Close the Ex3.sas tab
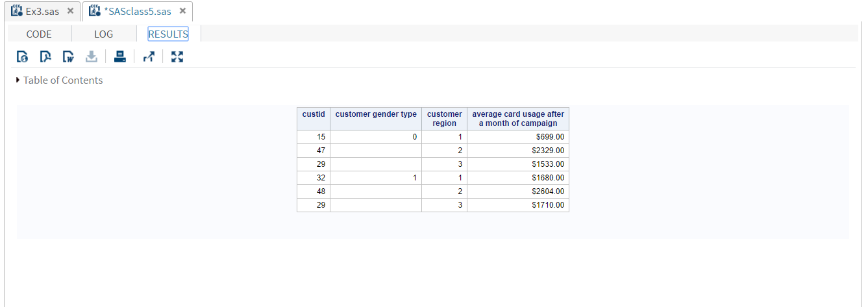The height and width of the screenshot is (307, 868). (x=71, y=11)
